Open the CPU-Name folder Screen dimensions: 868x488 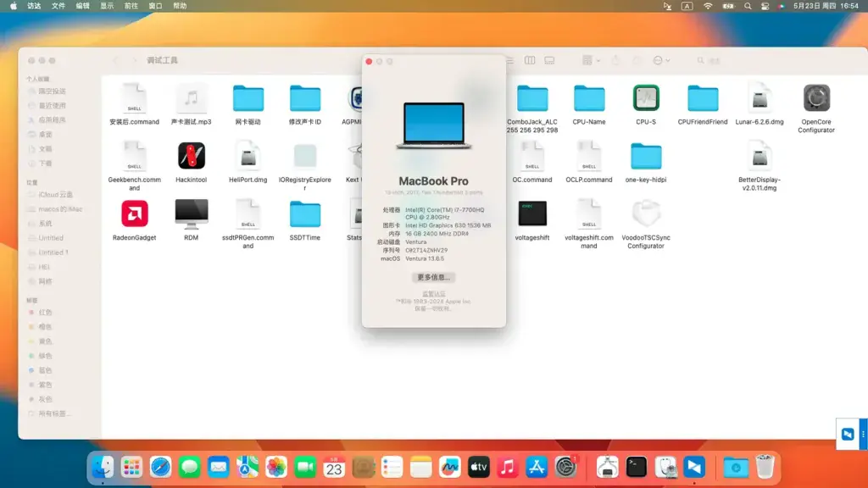tap(589, 98)
